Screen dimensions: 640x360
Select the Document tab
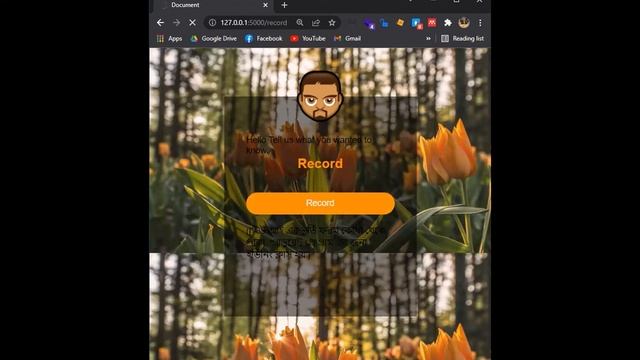coord(212,5)
